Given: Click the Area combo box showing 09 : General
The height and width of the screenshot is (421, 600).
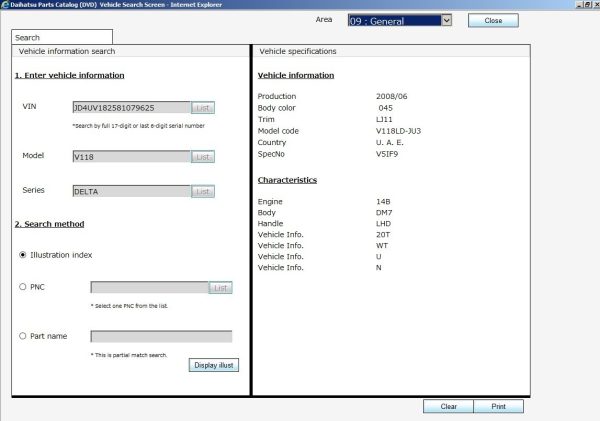Looking at the screenshot, I should [x=400, y=20].
